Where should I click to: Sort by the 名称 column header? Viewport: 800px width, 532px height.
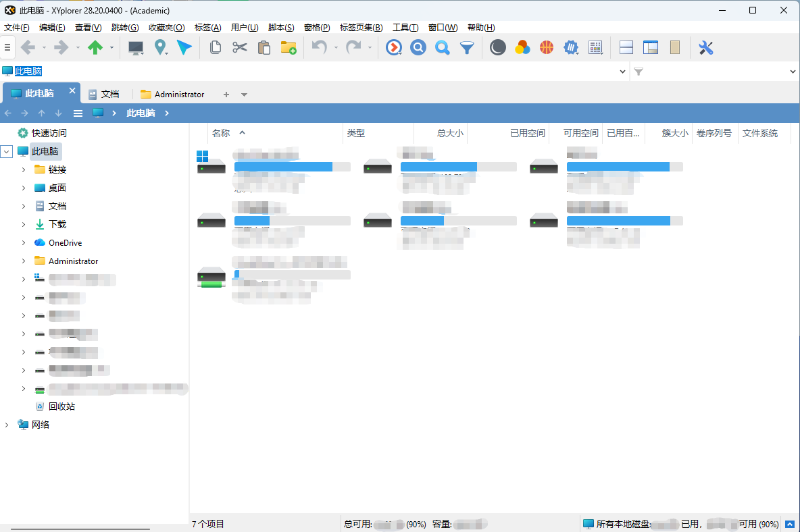pos(221,133)
